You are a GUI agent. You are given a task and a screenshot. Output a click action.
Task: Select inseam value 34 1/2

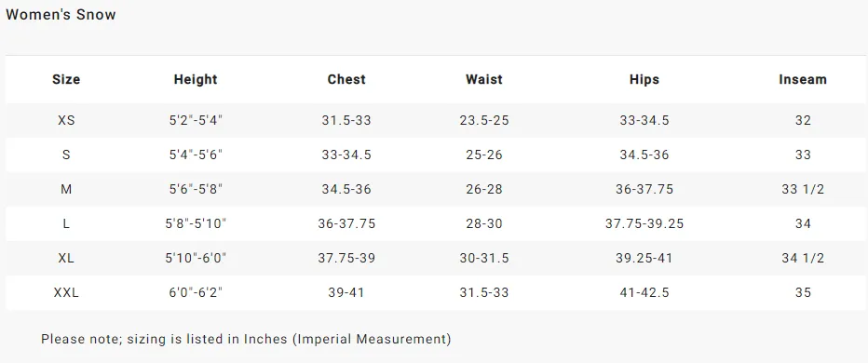point(803,258)
